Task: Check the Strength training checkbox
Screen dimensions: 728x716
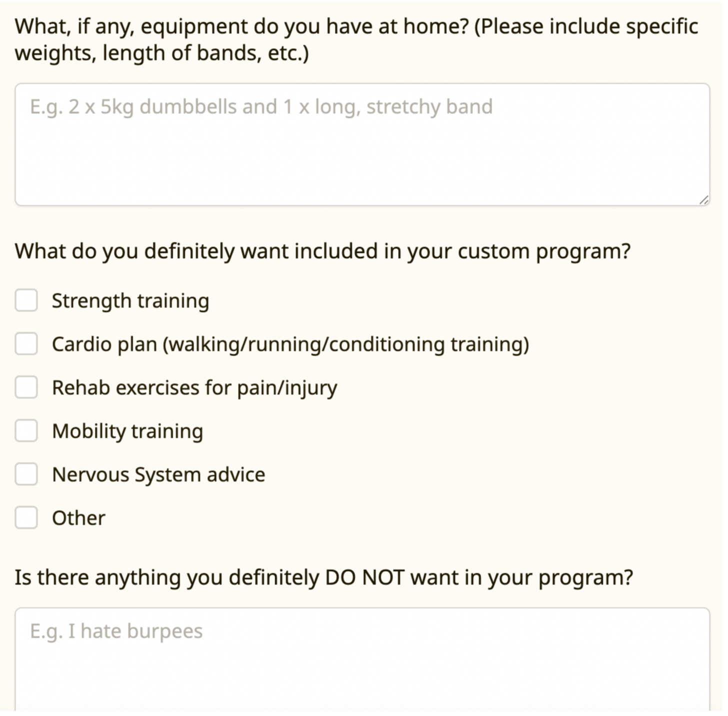Action: point(26,300)
